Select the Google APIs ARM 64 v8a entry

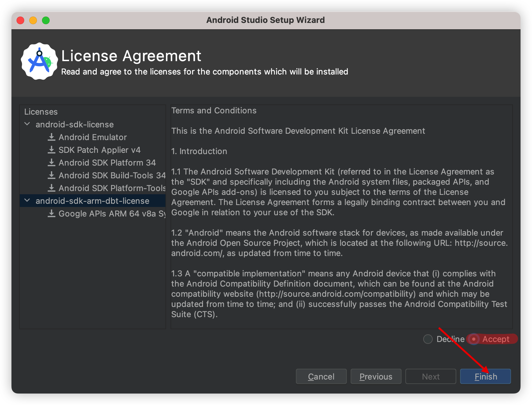tap(112, 214)
